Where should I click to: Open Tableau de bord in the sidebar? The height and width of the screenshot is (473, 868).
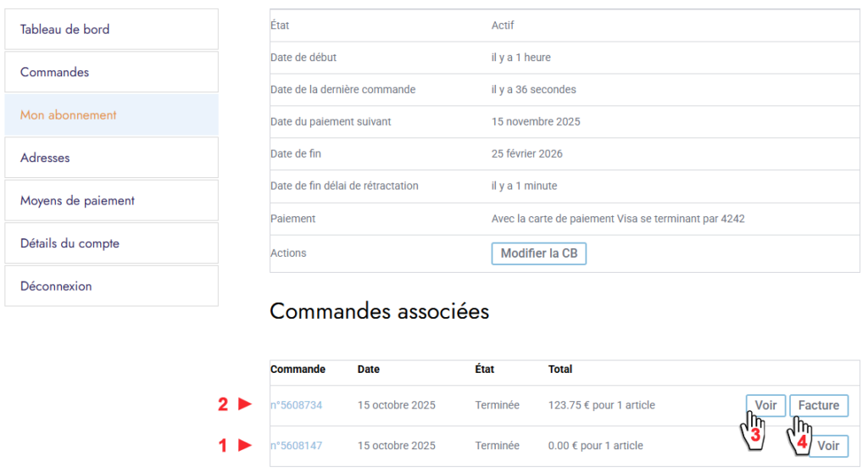(x=111, y=30)
